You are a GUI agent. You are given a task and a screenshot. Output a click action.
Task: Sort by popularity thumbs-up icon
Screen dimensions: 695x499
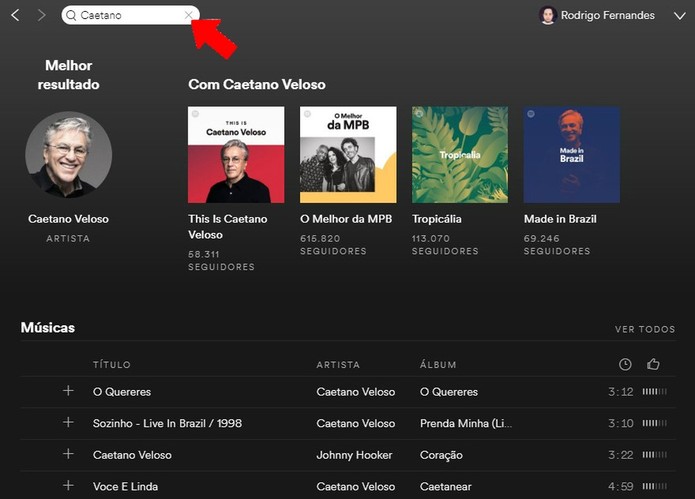click(x=653, y=364)
